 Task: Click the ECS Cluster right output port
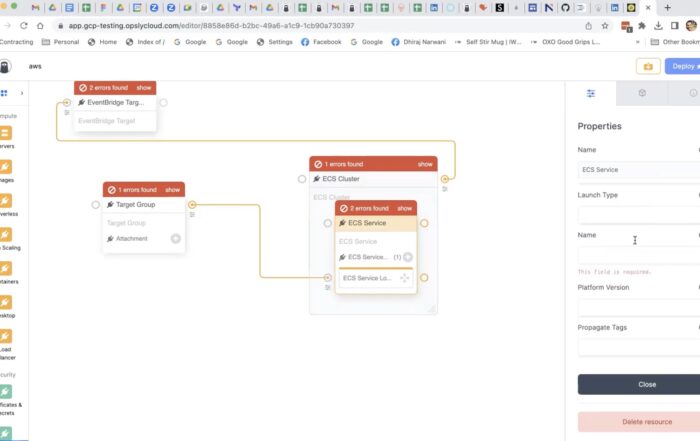click(x=445, y=179)
